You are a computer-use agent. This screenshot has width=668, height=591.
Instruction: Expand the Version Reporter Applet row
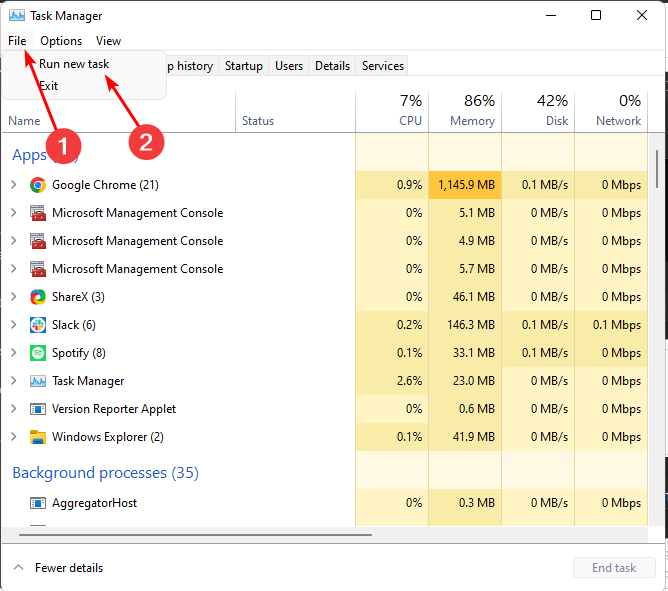14,409
